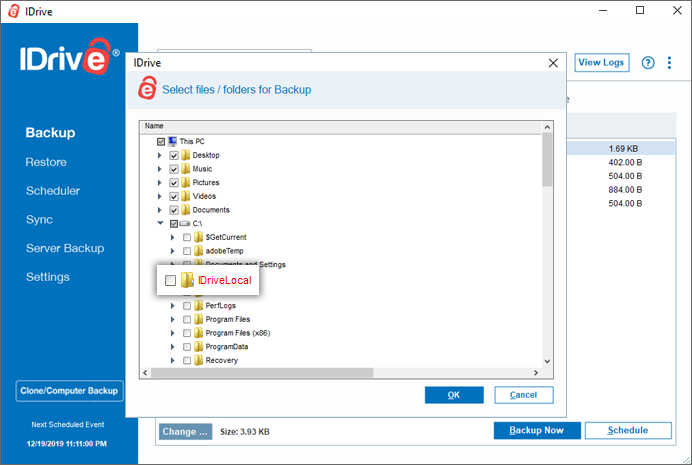Check the adobeTemp checkbox
692x465 pixels.
click(x=187, y=251)
